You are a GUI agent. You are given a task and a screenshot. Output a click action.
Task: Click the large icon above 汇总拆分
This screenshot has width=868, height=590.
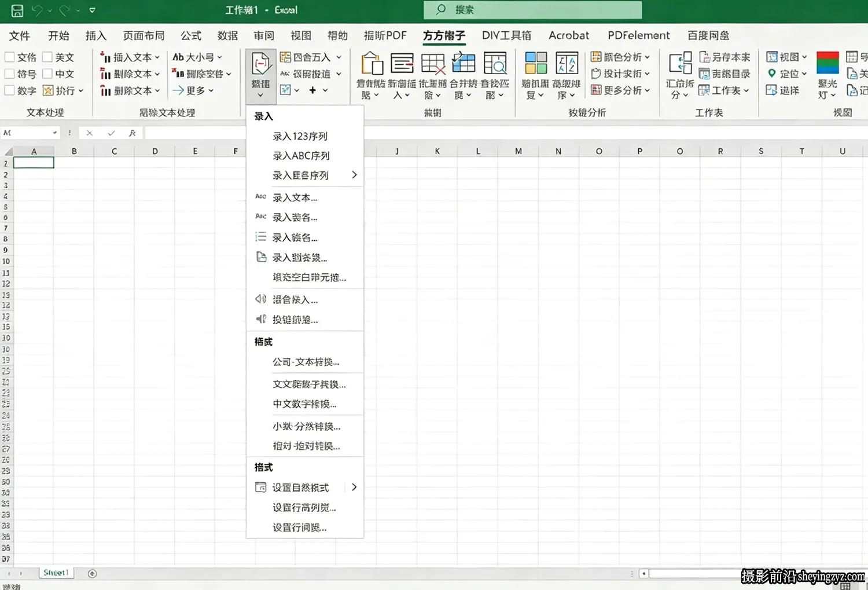tap(680, 63)
